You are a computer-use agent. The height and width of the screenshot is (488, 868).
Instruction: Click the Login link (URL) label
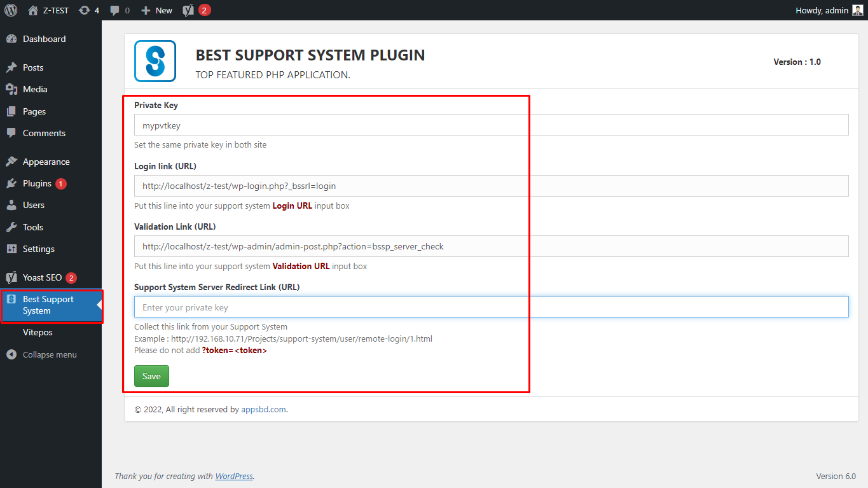point(165,166)
